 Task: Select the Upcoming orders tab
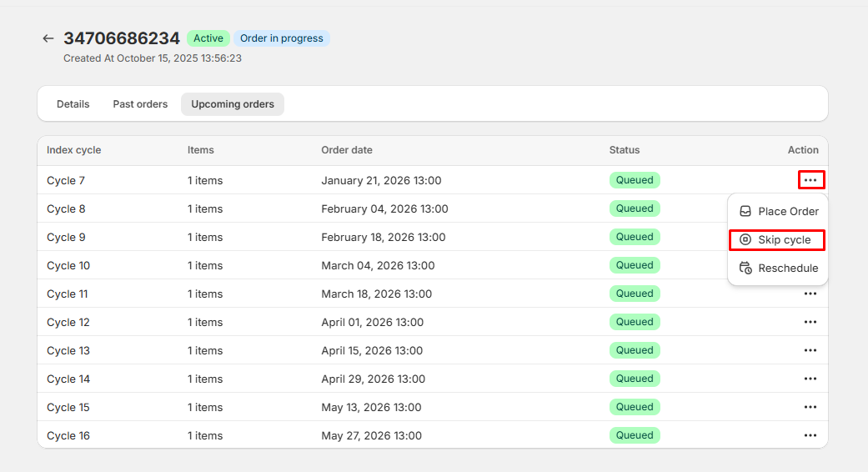tap(233, 104)
